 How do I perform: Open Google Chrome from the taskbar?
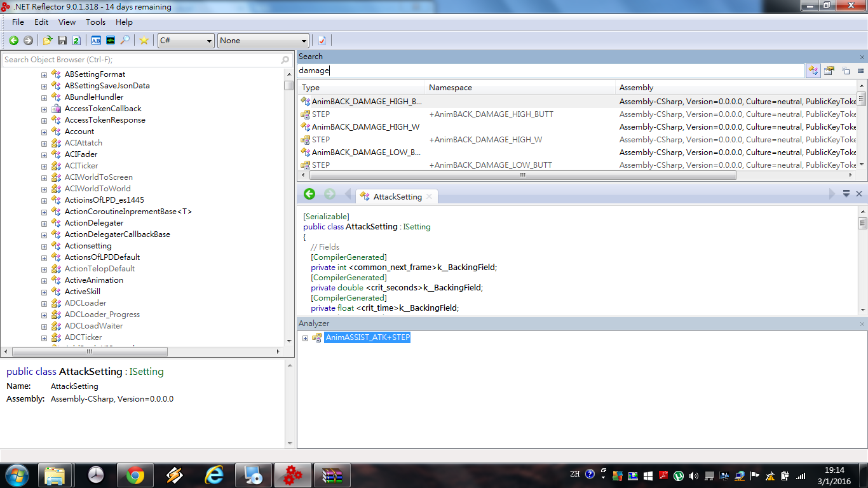135,475
